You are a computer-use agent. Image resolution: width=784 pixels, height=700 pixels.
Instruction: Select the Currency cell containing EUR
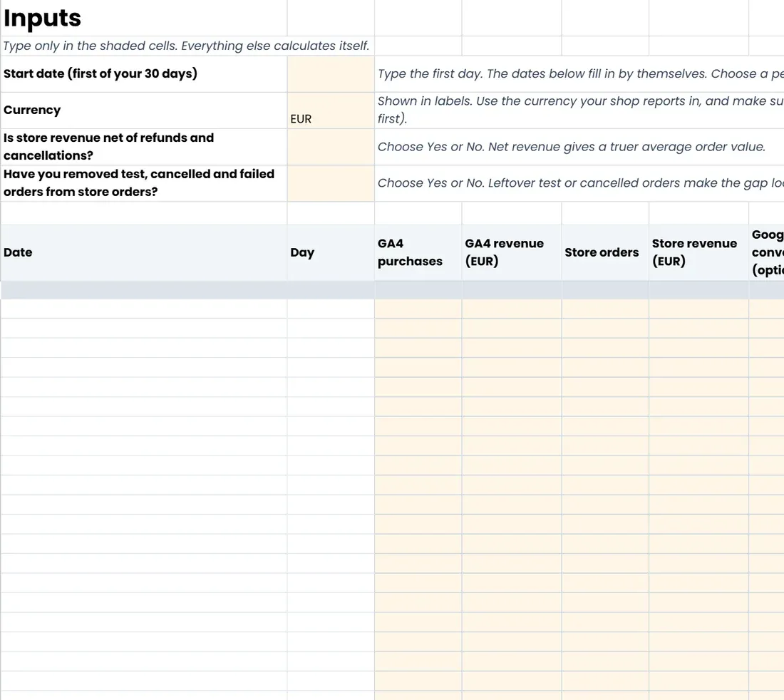331,110
